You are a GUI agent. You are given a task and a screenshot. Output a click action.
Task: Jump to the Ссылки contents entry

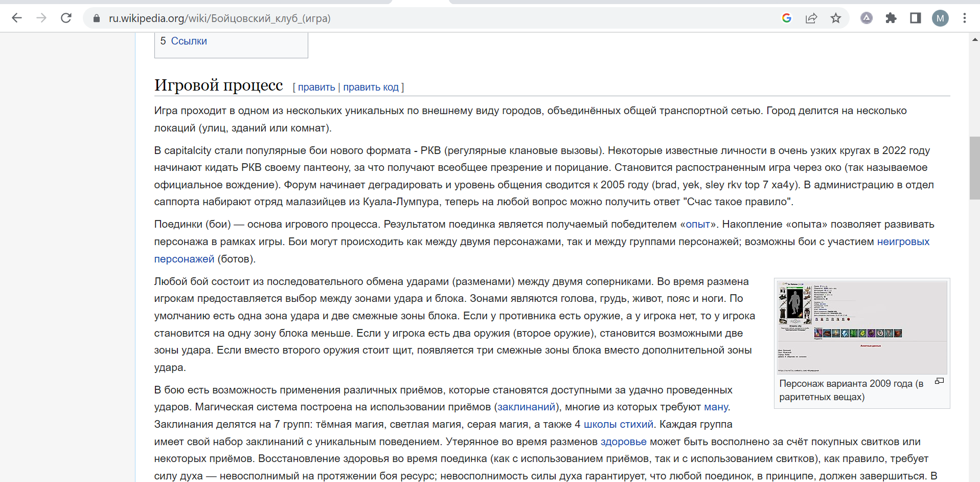[189, 41]
